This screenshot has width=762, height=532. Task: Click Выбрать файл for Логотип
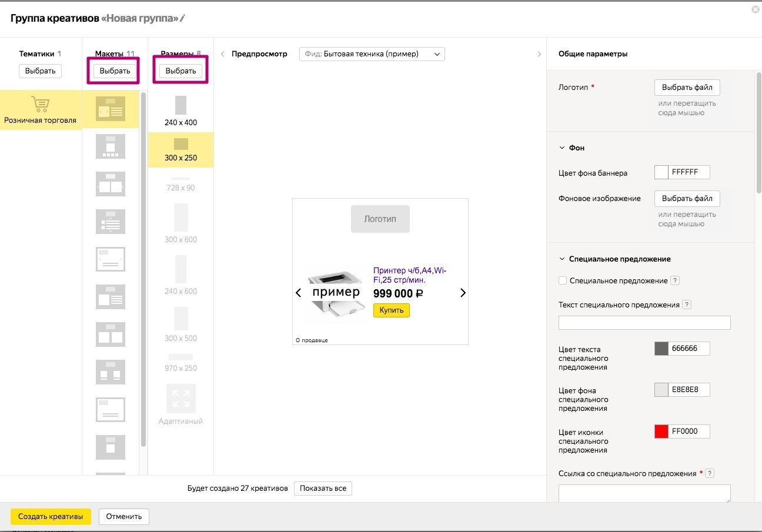coord(687,88)
